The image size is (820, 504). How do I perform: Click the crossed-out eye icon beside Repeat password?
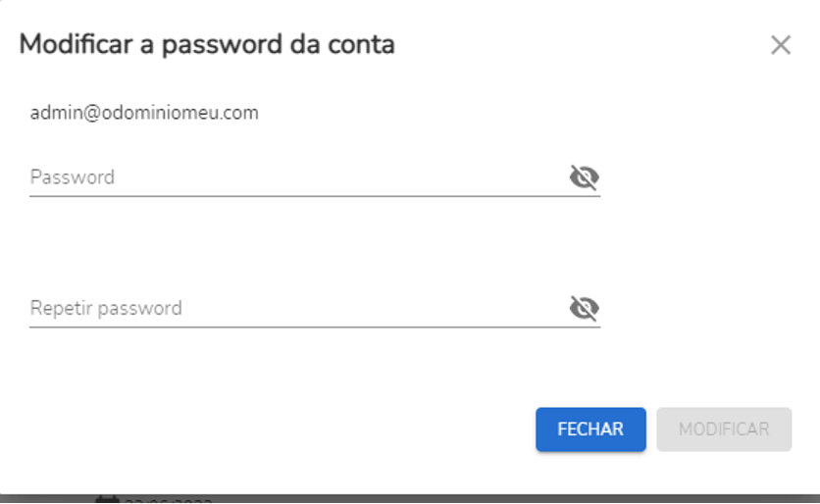[585, 308]
